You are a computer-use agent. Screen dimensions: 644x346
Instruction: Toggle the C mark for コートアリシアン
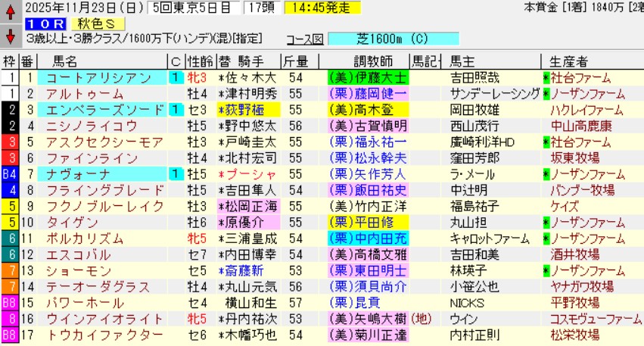pos(175,77)
